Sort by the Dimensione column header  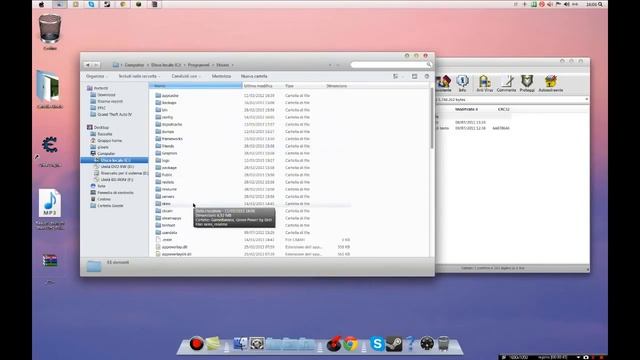click(337, 86)
